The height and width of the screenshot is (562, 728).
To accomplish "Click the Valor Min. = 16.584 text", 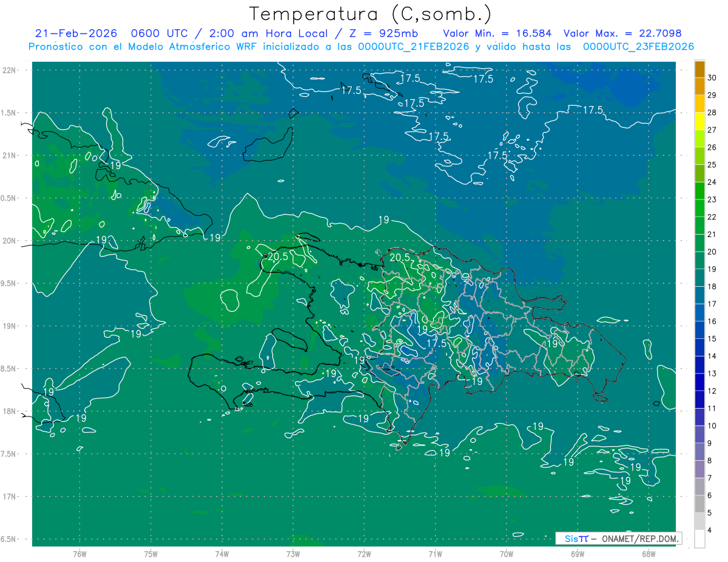I will pyautogui.click(x=497, y=33).
